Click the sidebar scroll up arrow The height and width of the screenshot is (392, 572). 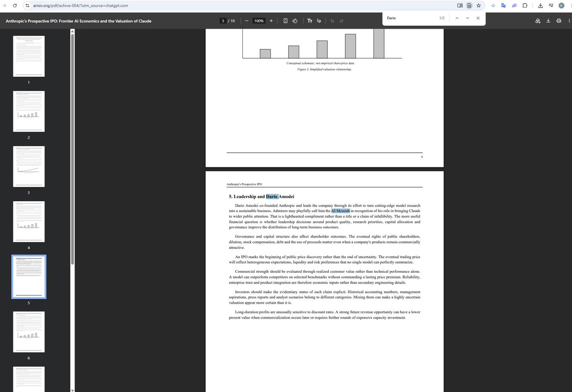(x=72, y=31)
